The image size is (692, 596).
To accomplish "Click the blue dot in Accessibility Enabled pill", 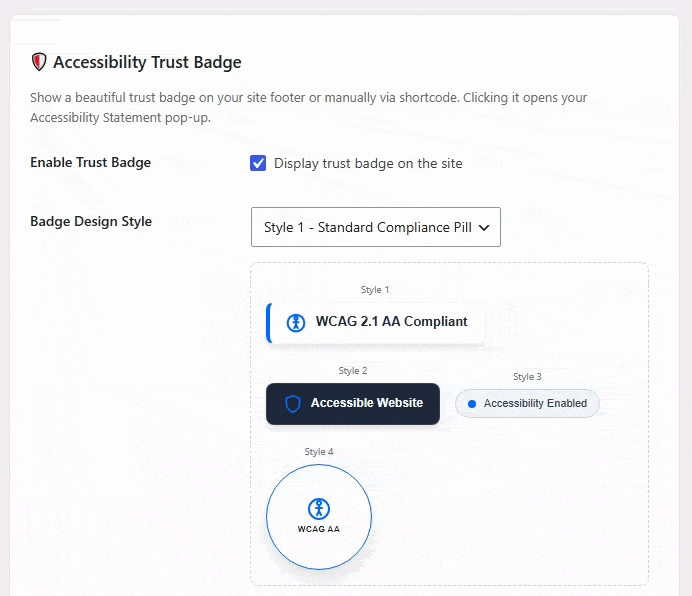I will pos(472,404).
